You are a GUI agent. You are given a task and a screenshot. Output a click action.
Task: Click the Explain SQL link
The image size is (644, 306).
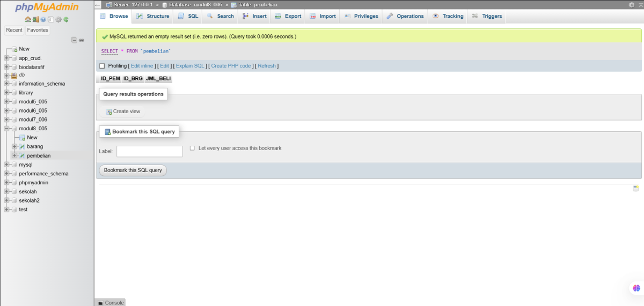tap(191, 66)
